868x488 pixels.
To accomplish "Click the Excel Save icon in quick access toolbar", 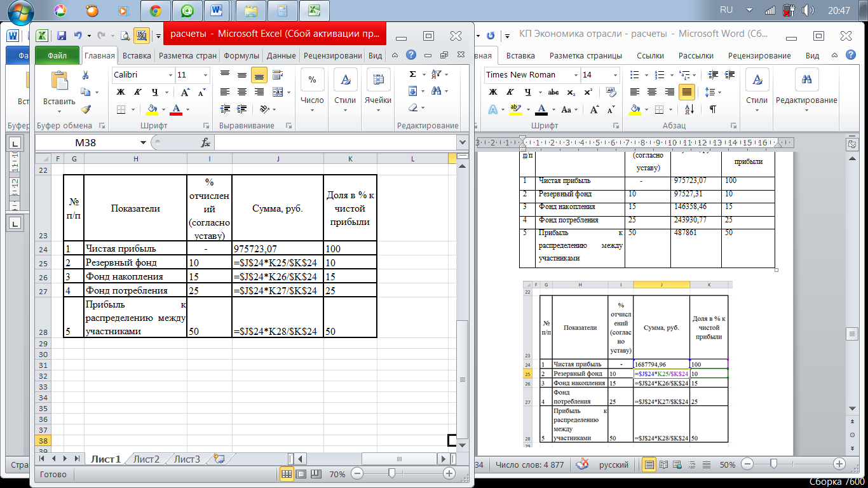I will tap(62, 36).
